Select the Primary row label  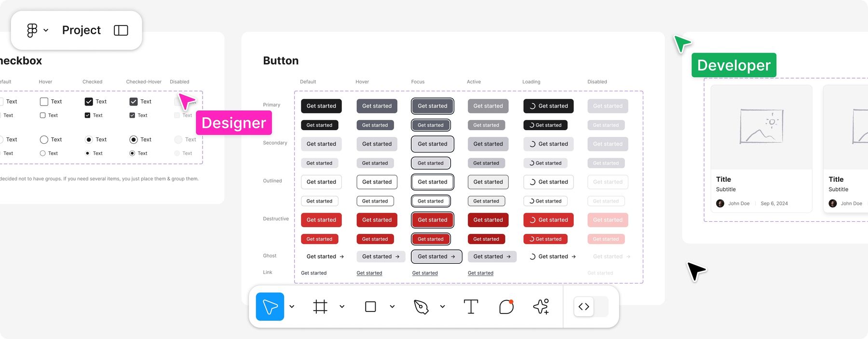point(271,105)
